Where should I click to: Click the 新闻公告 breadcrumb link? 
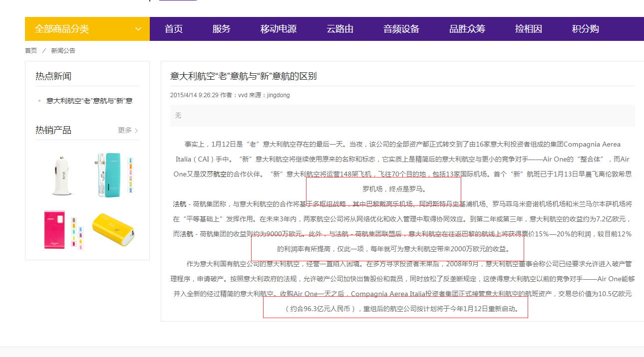pos(63,51)
